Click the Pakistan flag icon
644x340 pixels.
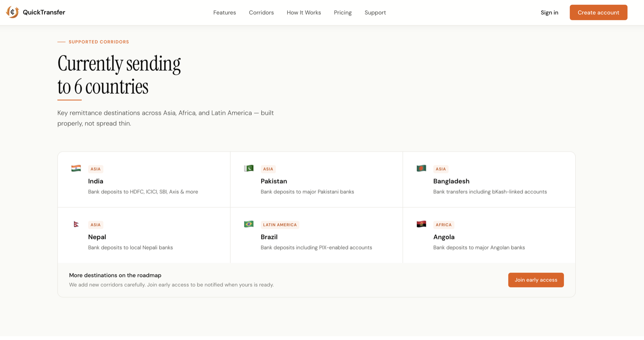tap(249, 168)
